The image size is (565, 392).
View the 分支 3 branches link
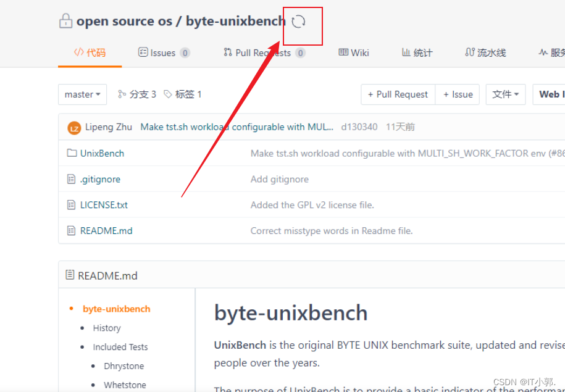(x=137, y=94)
